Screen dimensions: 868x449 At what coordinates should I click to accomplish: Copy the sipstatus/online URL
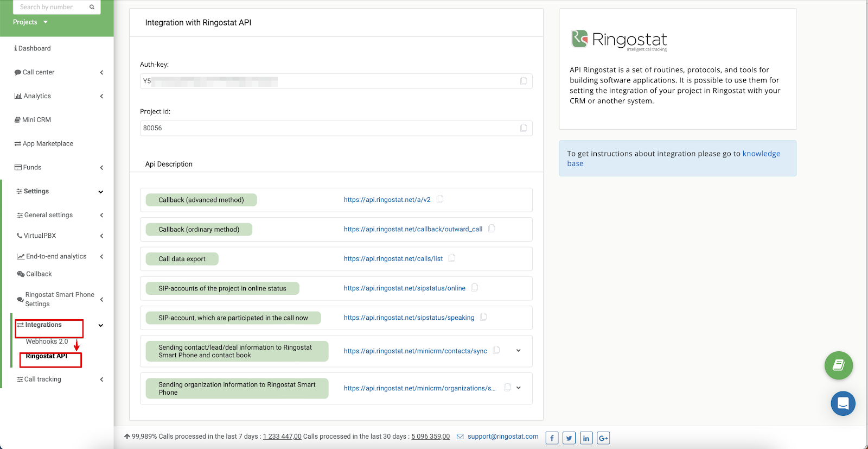pos(475,288)
